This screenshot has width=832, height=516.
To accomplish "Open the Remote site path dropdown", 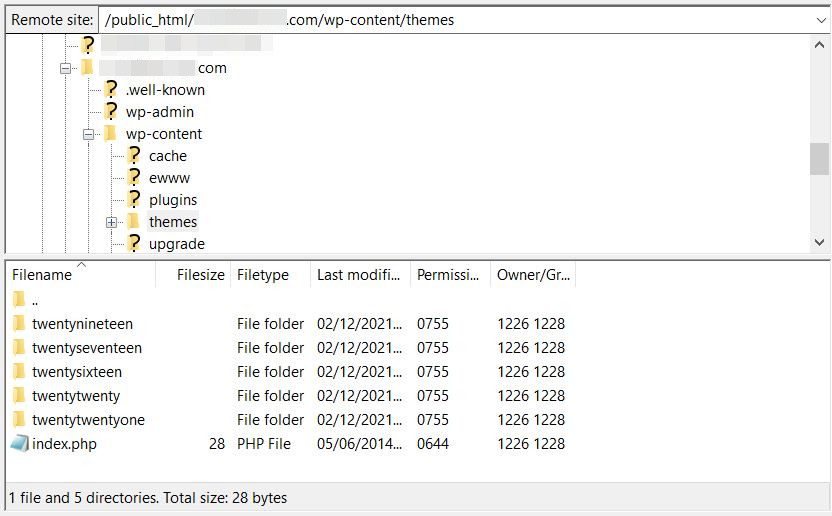I will pos(820,20).
